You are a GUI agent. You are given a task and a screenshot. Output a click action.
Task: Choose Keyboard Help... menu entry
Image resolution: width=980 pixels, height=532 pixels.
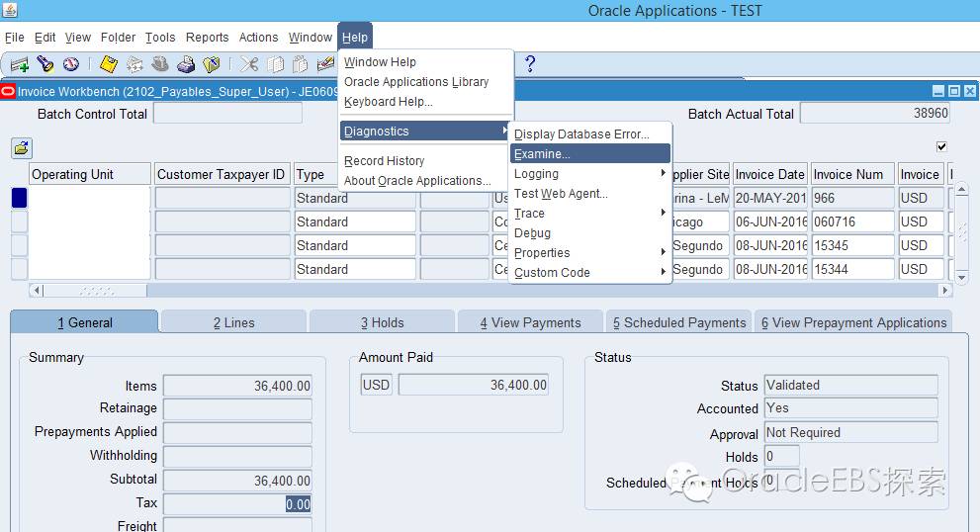(425, 101)
